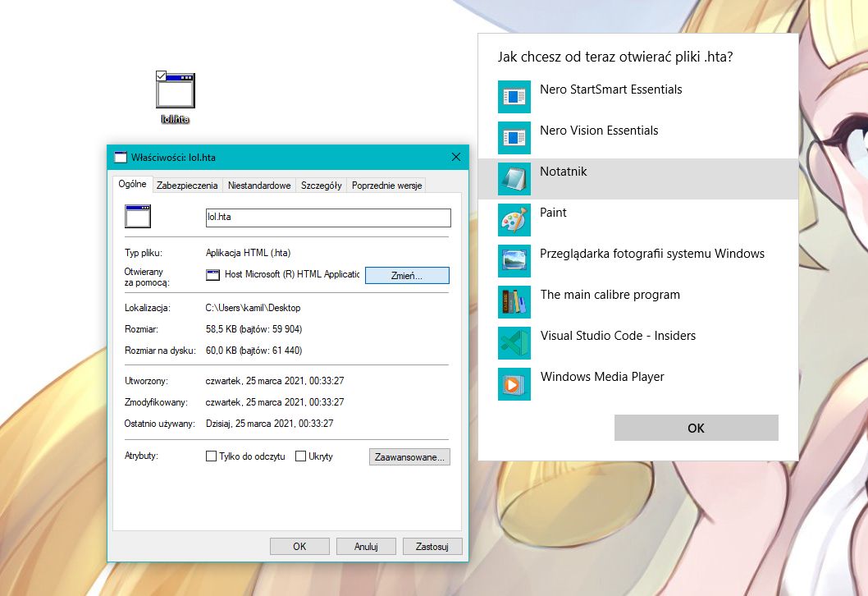Choose Nero Vision Essentials from the list
Screen dimensions: 868x596
[x=637, y=138]
